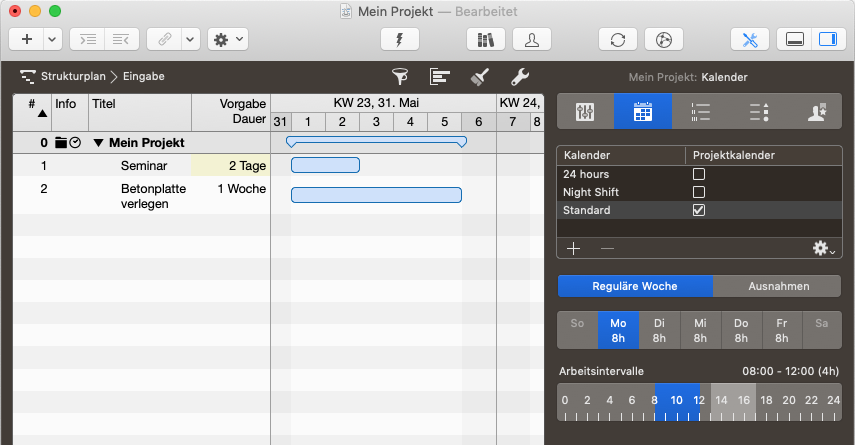This screenshot has height=445, width=855.
Task: Open the calendar list gear menu
Action: (x=824, y=248)
